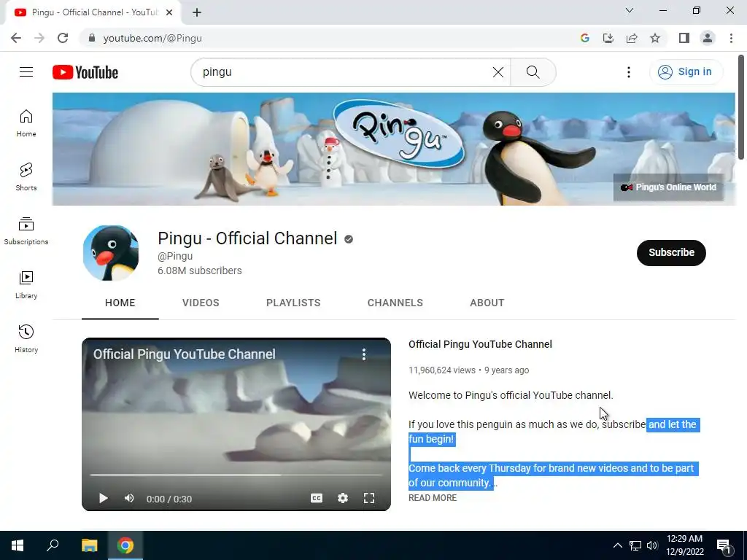The width and height of the screenshot is (747, 560).
Task: Open Chrome profile avatar menu
Action: (708, 38)
